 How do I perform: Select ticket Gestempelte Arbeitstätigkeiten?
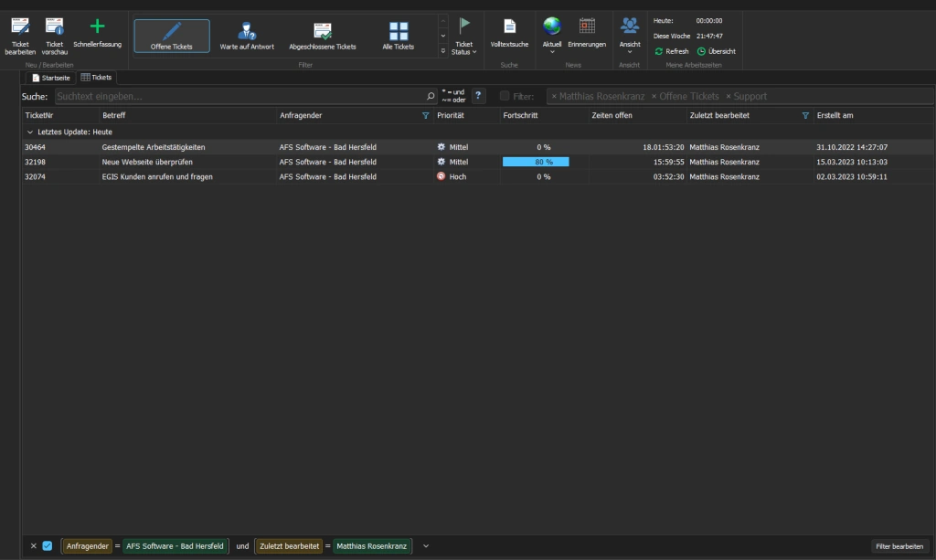pyautogui.click(x=154, y=147)
